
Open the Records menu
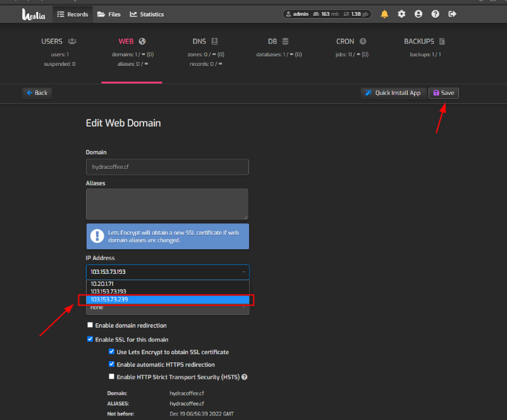(73, 15)
